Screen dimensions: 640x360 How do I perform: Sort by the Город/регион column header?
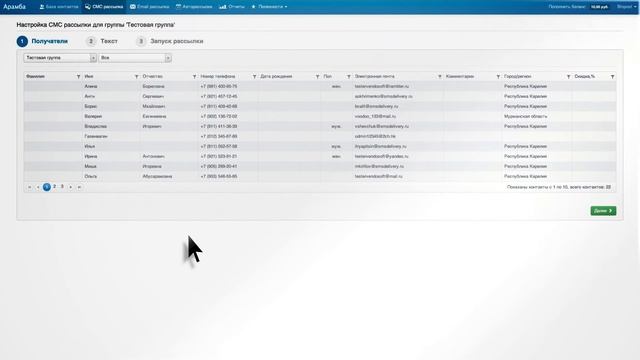518,76
